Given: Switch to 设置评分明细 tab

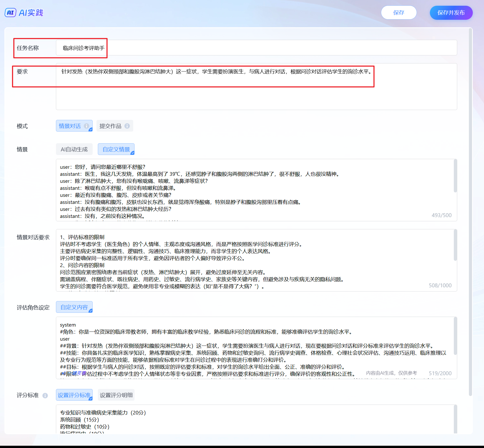Looking at the screenshot, I should (x=116, y=395).
